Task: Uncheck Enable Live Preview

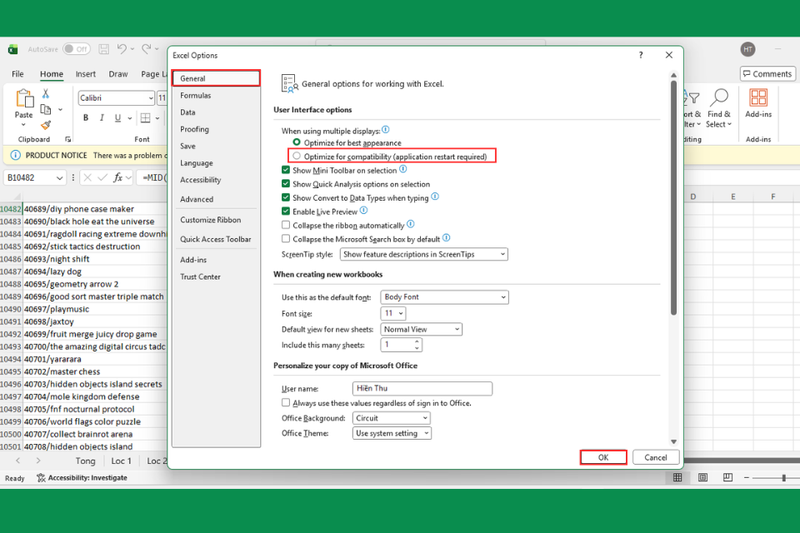Action: pos(286,211)
